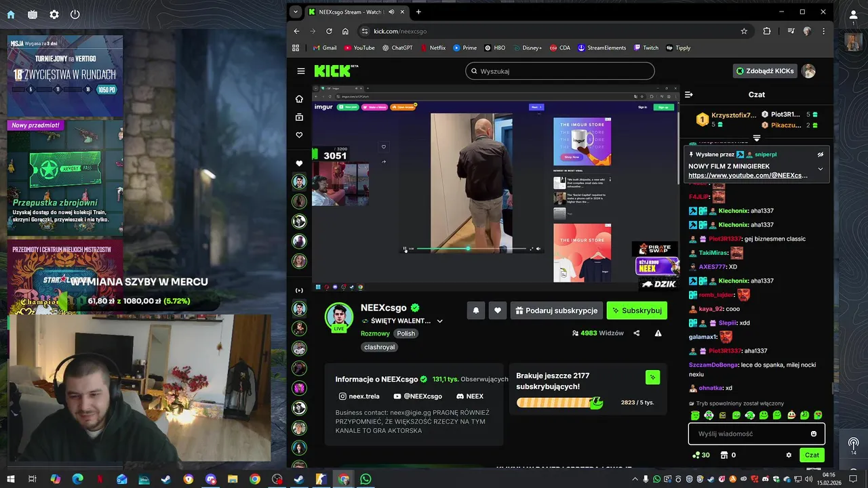Open the YouTube bookmark

point(359,48)
